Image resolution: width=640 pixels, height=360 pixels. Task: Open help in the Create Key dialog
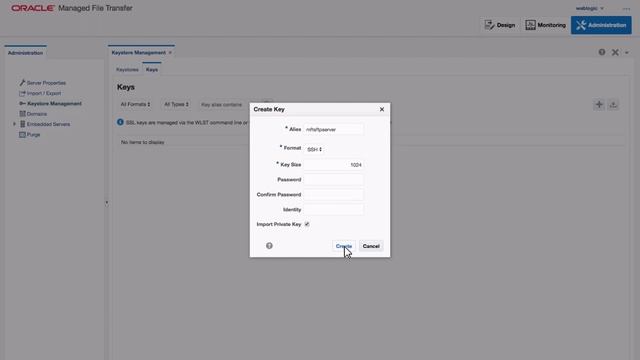(269, 246)
